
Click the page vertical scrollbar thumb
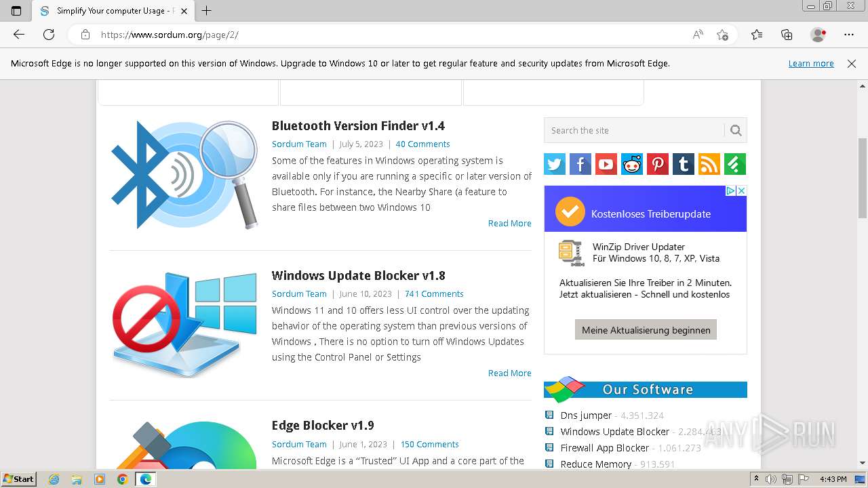(x=863, y=178)
